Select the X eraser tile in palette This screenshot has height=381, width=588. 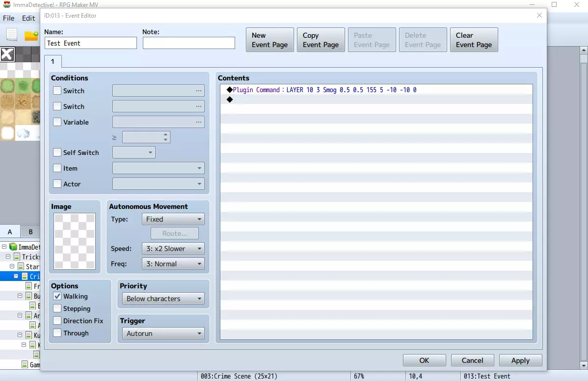tap(7, 54)
